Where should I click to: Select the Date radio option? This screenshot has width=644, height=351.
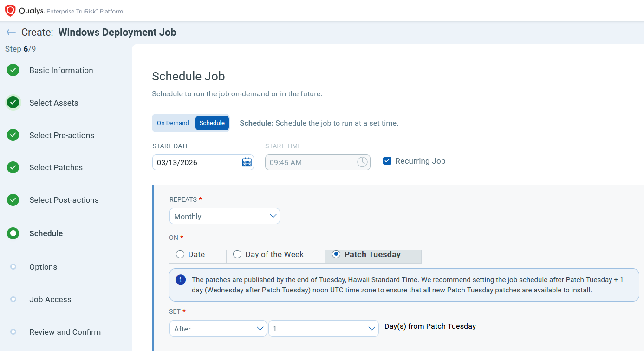pos(180,254)
